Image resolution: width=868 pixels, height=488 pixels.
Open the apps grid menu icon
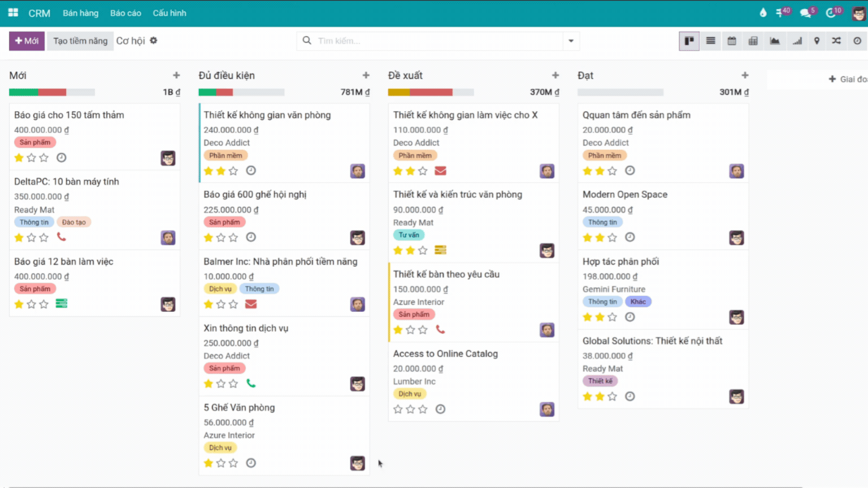[13, 12]
